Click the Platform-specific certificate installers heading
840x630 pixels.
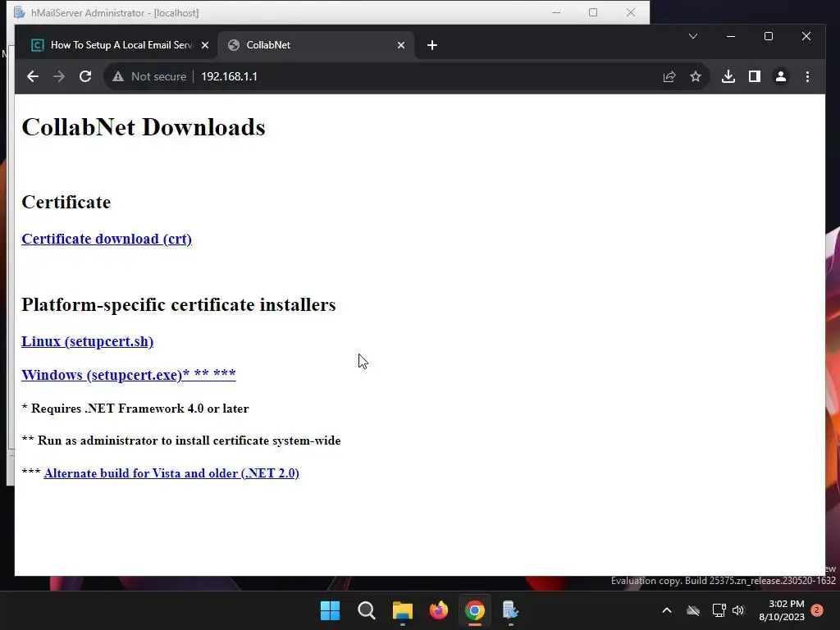click(178, 305)
